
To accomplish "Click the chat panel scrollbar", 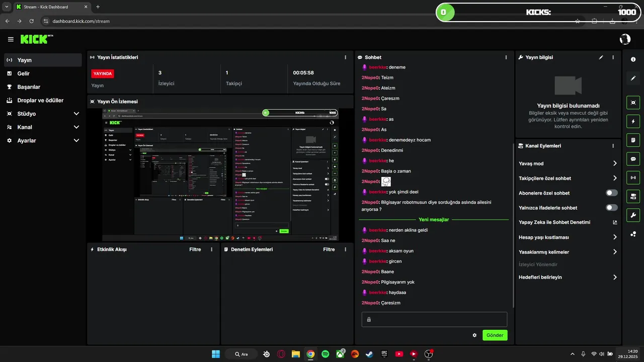I will tap(513, 226).
